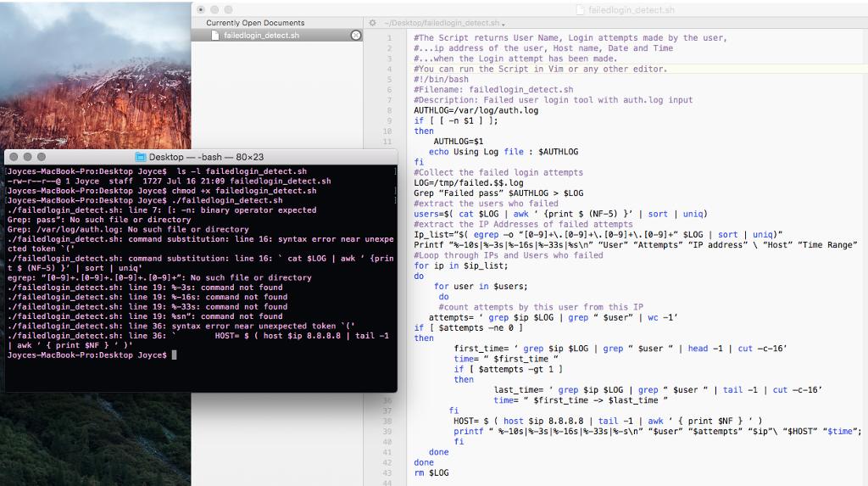
Task: Click the Terminal window's minimize button
Action: coord(28,157)
